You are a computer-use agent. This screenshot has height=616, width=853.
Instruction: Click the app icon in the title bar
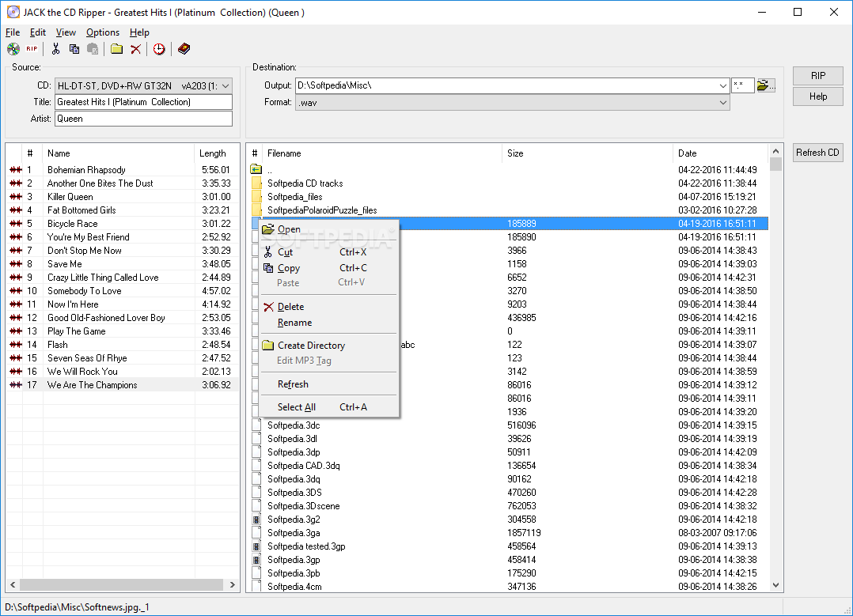coord(13,12)
